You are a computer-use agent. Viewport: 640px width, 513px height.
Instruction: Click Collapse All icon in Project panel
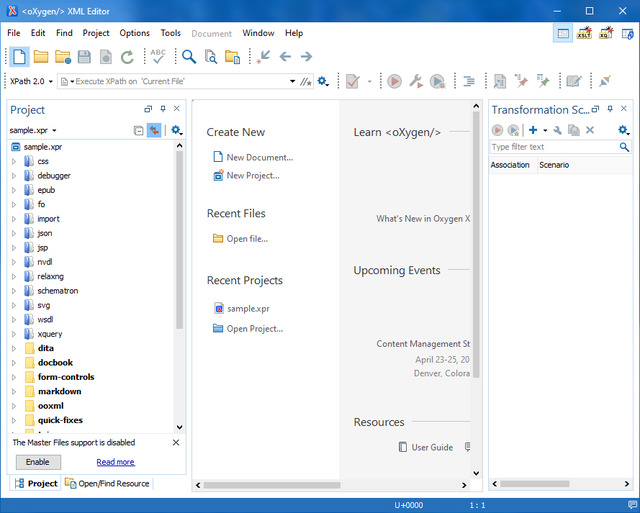click(x=138, y=130)
